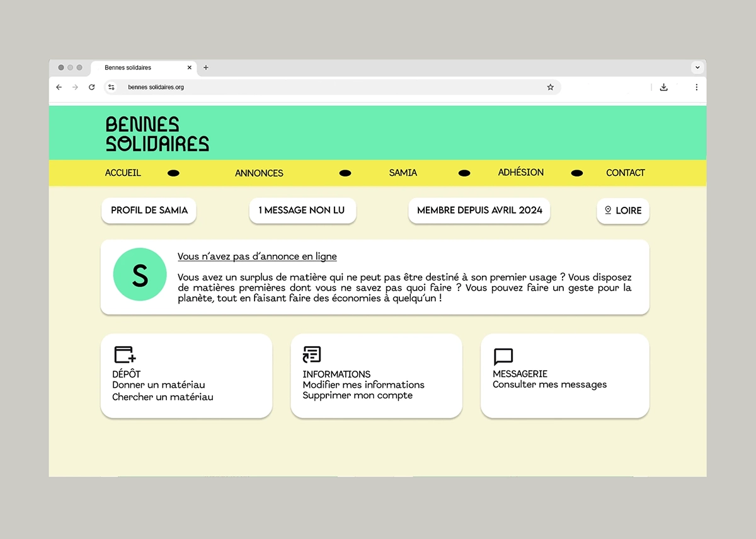Click Donner un matériau link
Viewport: 756px width, 539px height.
159,385
